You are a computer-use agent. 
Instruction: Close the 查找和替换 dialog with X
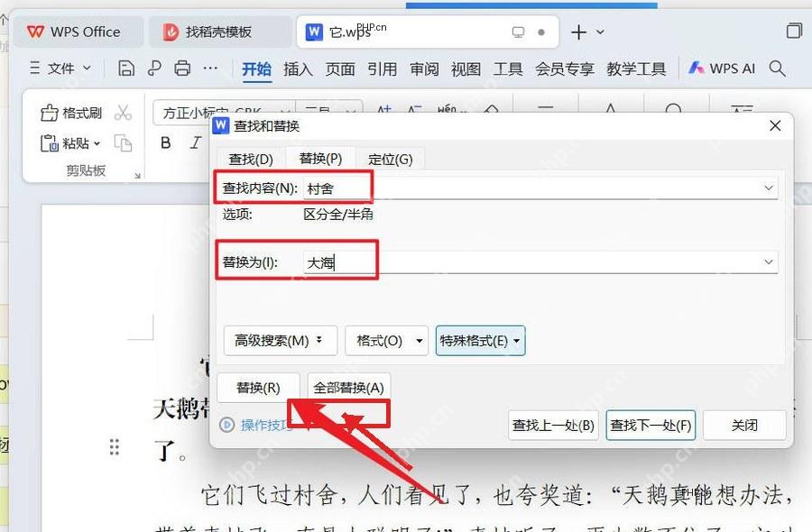click(x=775, y=125)
